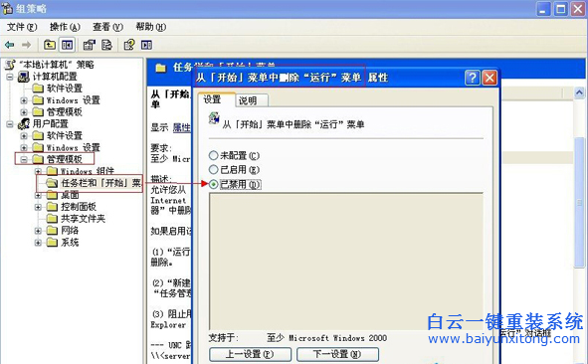Click the 用户配置 user icon
Screen dimensions: 588x364
click(24, 123)
